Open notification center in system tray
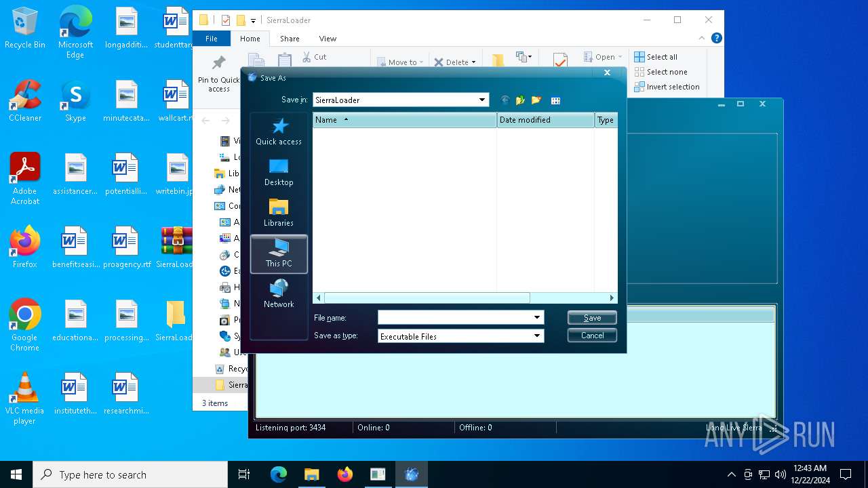 (846, 474)
